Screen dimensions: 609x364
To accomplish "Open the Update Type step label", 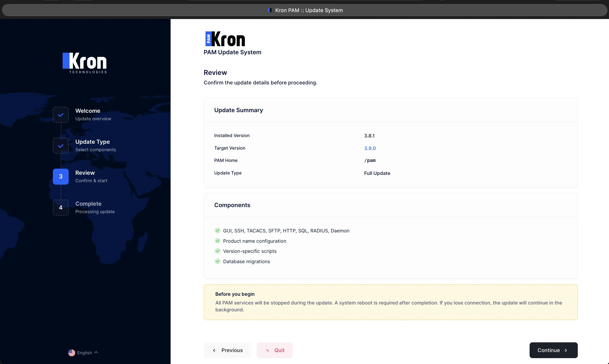I will click(93, 142).
